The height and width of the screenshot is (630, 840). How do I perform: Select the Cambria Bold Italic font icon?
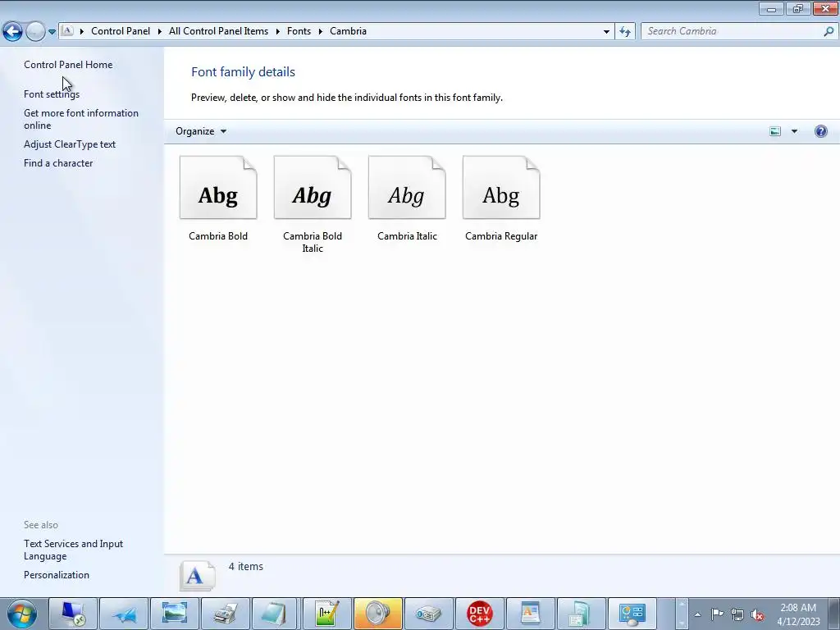click(313, 188)
